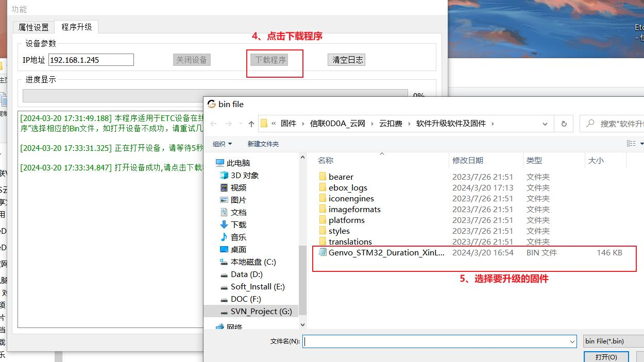Select the iconengines folder icon
Screen dimensions: 644x362
coord(323,198)
